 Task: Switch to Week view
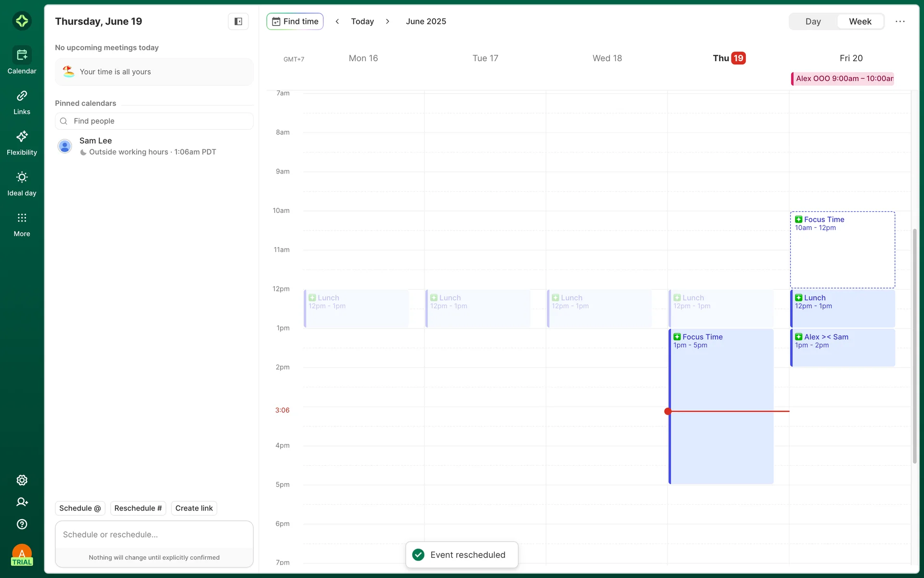(860, 21)
